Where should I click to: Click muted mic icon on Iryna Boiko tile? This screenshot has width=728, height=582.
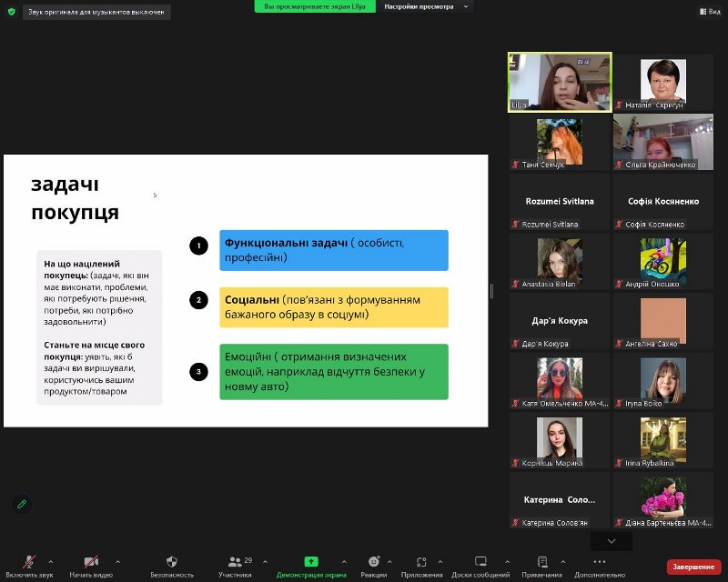click(x=619, y=404)
